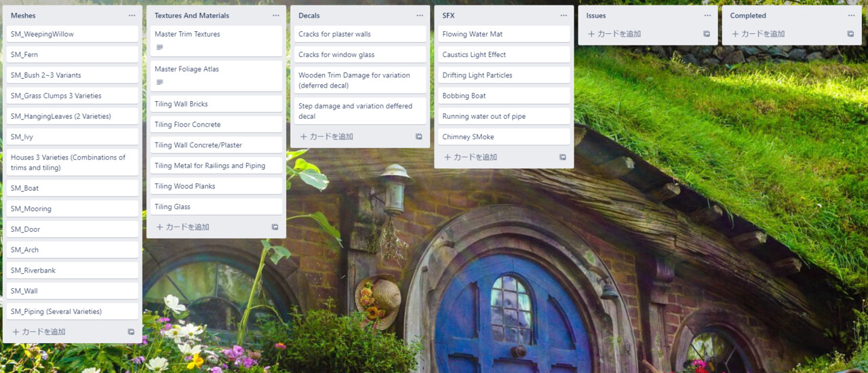Open the Cracks for window glass card
The height and width of the screenshot is (373, 868).
pyautogui.click(x=360, y=55)
